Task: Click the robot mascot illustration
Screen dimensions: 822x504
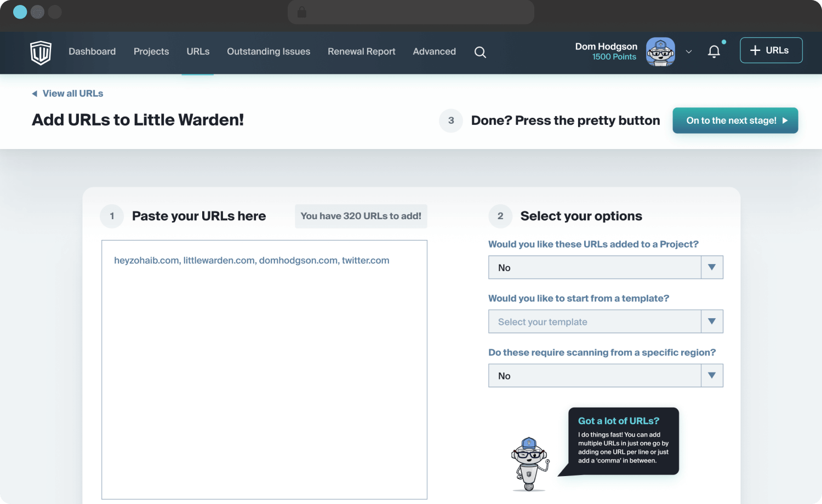Action: click(529, 464)
